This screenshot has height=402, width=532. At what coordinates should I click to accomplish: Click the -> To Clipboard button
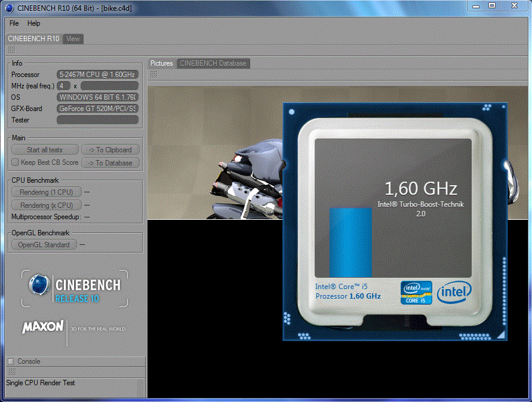click(x=110, y=150)
